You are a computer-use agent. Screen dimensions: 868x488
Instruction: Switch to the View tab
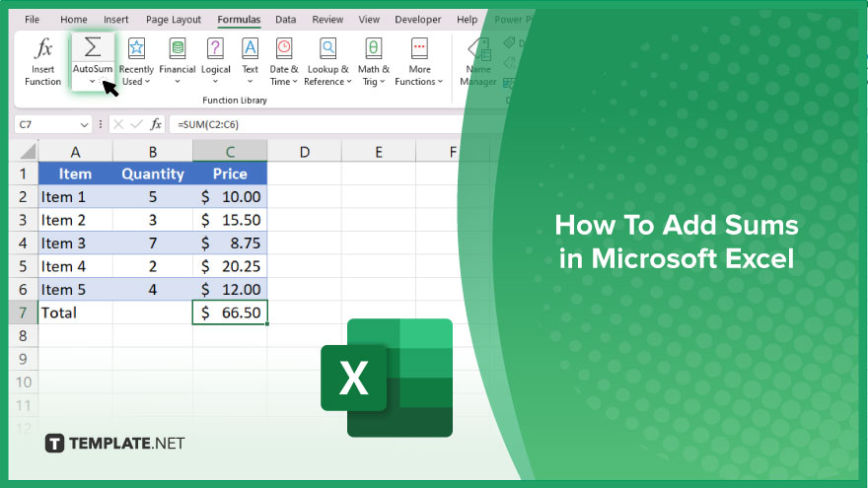369,20
